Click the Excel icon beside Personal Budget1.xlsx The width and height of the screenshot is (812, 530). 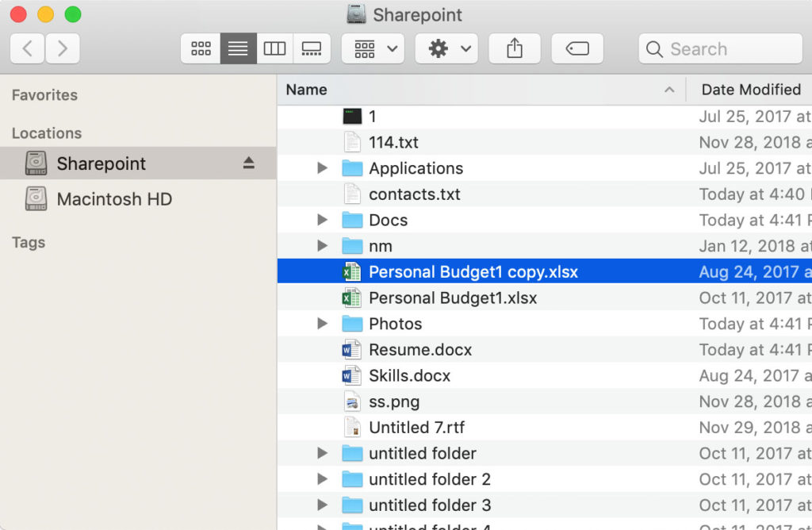(352, 297)
